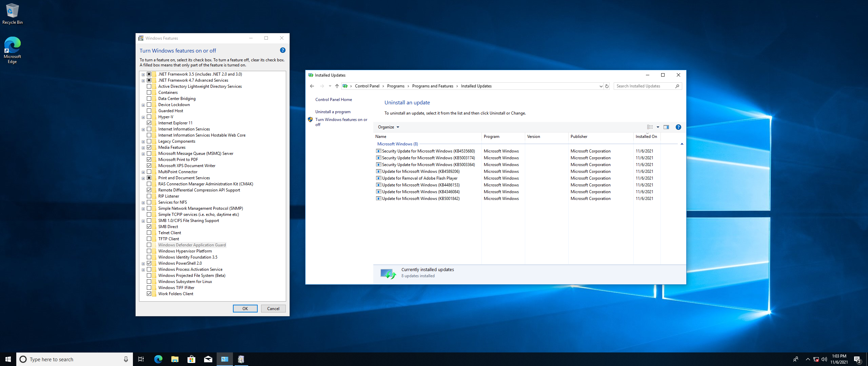Open Task View on taskbar

pyautogui.click(x=141, y=359)
